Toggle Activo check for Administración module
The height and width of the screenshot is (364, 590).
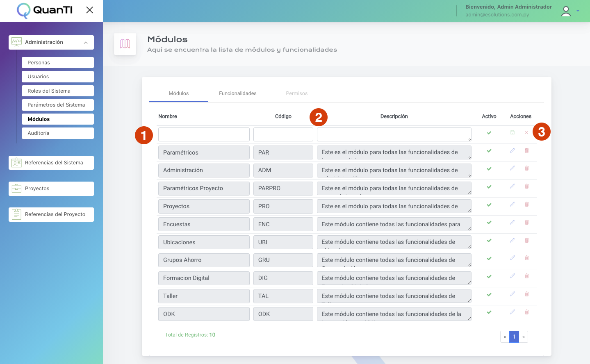489,169
